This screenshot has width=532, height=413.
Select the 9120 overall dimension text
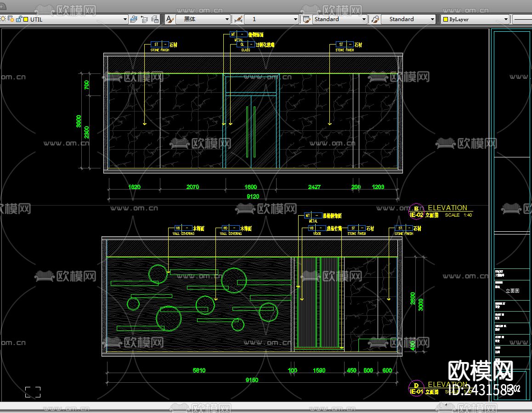coord(253,196)
